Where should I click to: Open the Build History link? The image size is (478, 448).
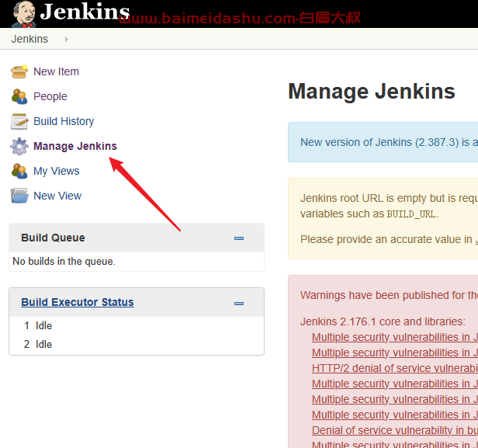[64, 121]
